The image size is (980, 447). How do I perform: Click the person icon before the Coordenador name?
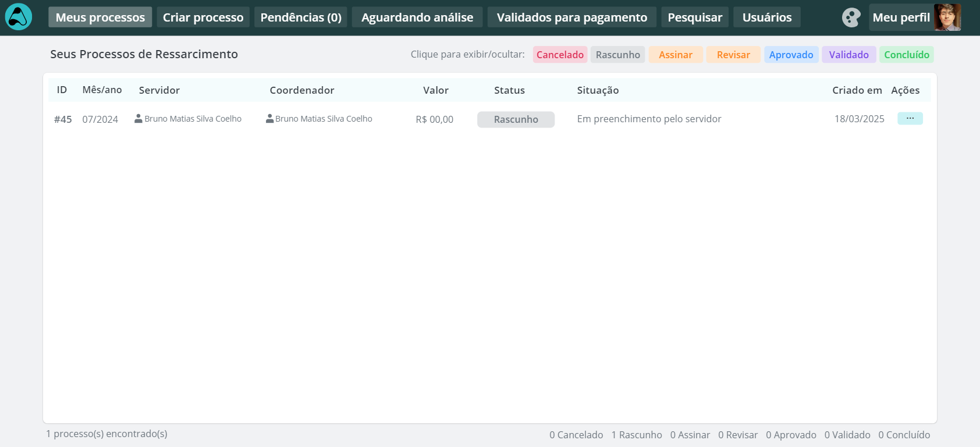tap(270, 119)
